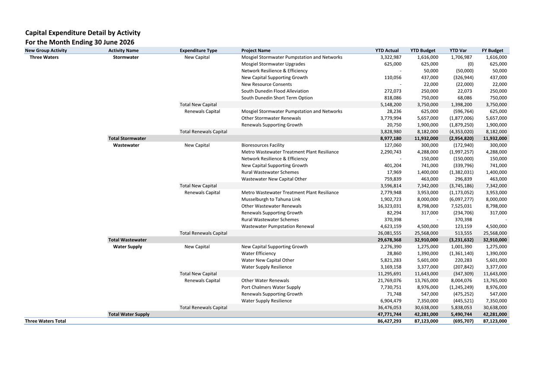Select the 'Stormwater' activity name cell
Image resolution: width=555 pixels, height=392 pixels.
tap(126, 57)
